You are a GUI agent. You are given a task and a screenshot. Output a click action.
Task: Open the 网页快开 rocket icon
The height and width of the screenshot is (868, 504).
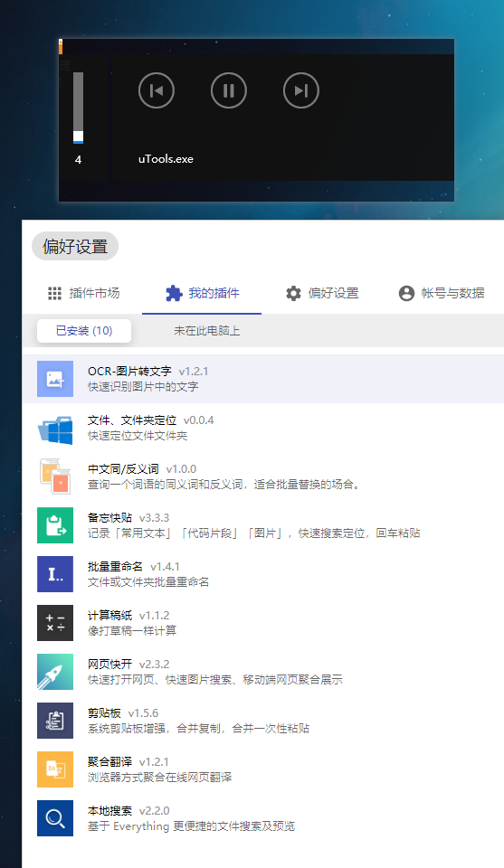pos(55,672)
